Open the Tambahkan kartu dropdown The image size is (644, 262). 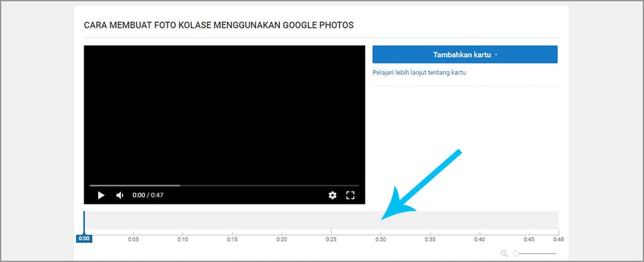465,55
